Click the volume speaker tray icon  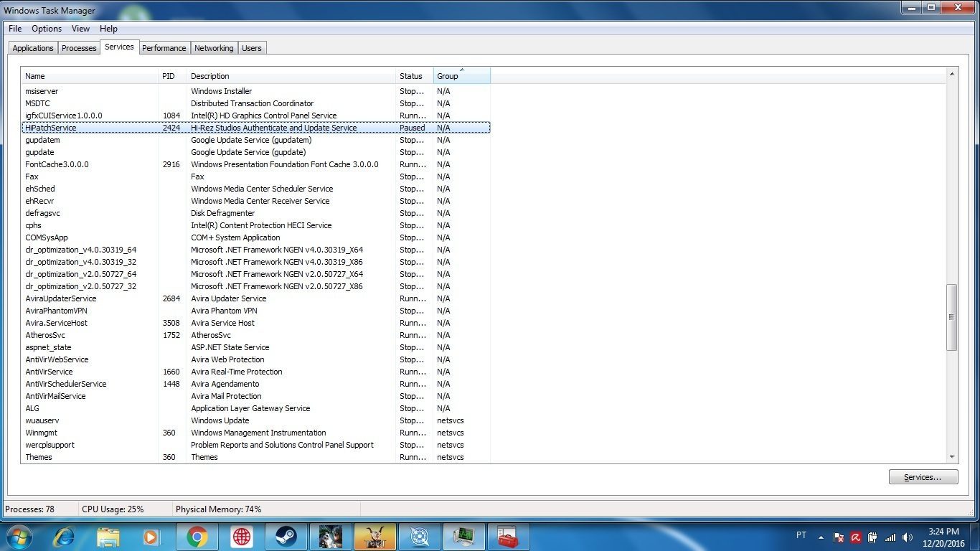(908, 537)
